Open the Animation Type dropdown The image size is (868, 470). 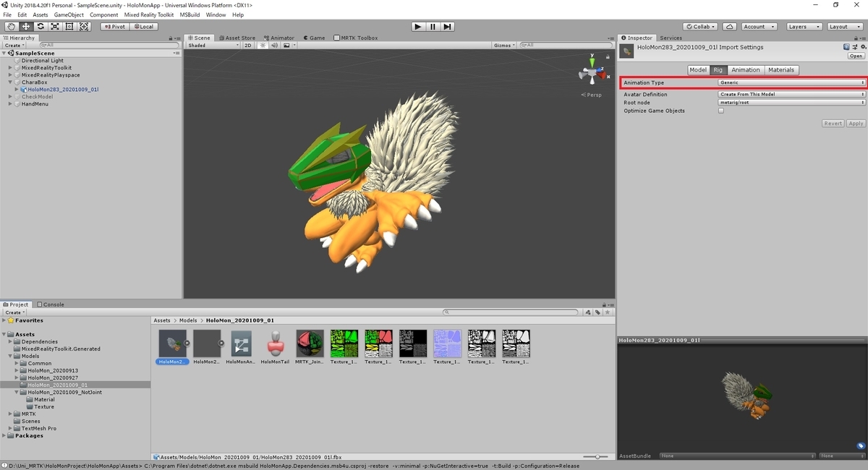point(792,83)
